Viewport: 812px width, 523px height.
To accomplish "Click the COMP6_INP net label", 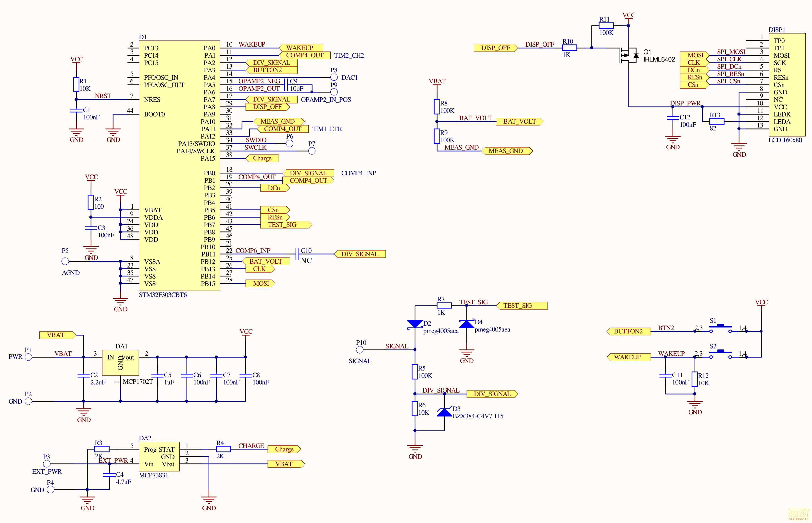I will [x=252, y=251].
